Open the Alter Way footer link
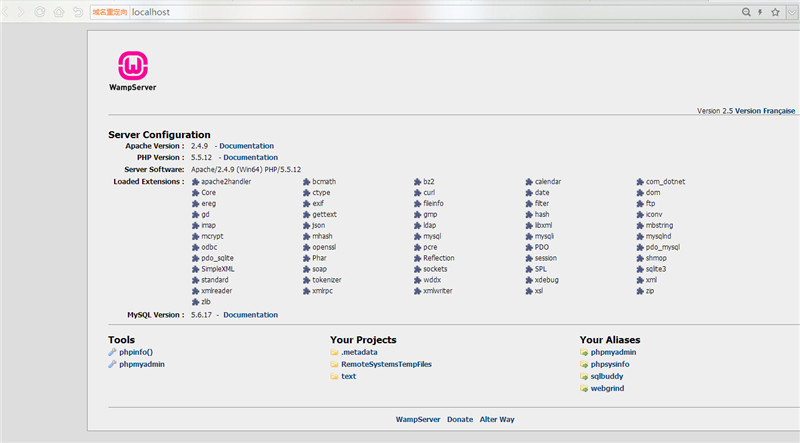This screenshot has width=800, height=443. click(497, 420)
